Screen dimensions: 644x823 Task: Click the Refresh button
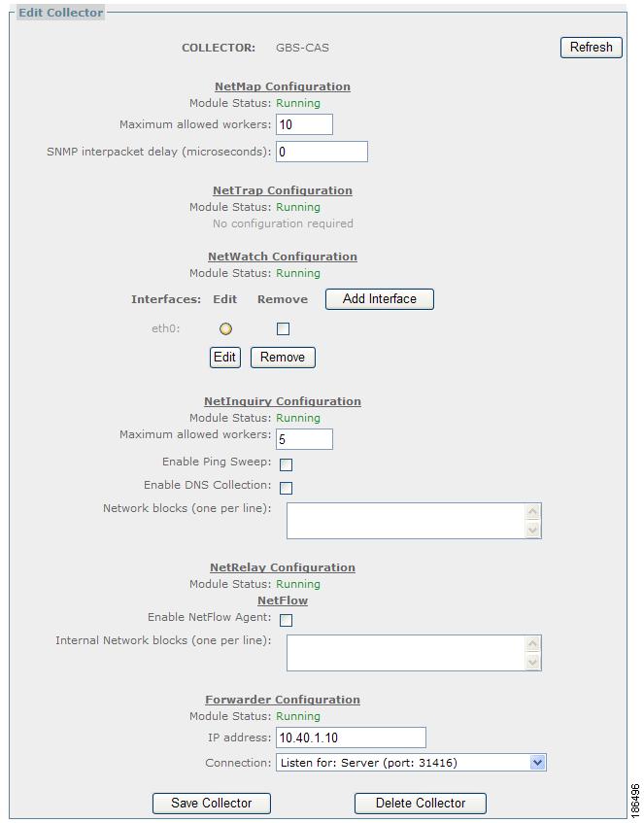pyautogui.click(x=591, y=47)
